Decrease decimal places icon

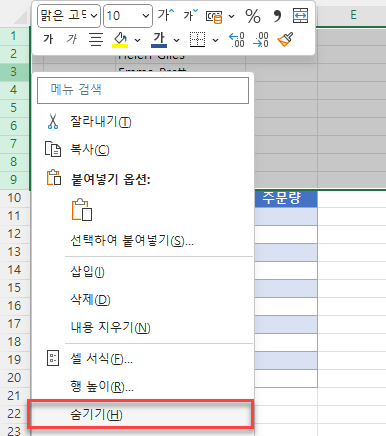tap(261, 40)
